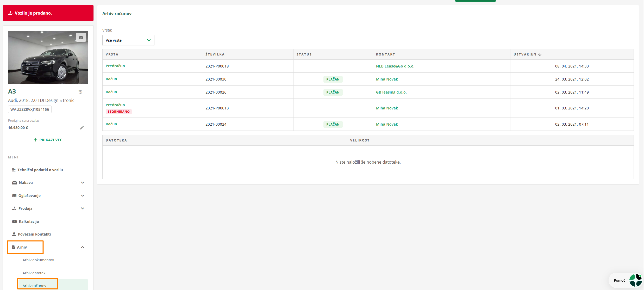Click the PRIKAŽI VEČ button
Image resolution: width=644 pixels, height=290 pixels.
pyautogui.click(x=48, y=140)
